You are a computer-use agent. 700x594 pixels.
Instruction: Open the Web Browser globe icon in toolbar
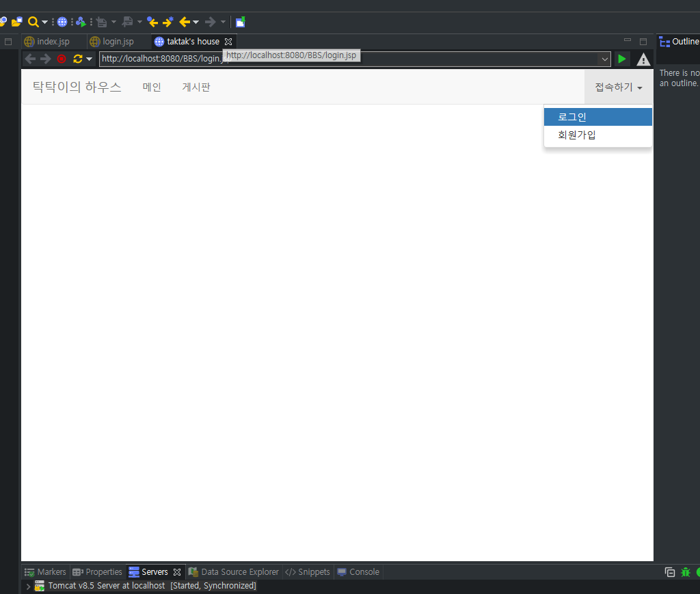tap(62, 22)
